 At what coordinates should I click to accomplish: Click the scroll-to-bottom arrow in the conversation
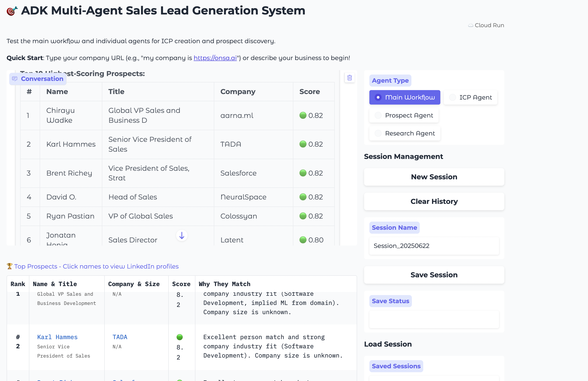(x=182, y=235)
